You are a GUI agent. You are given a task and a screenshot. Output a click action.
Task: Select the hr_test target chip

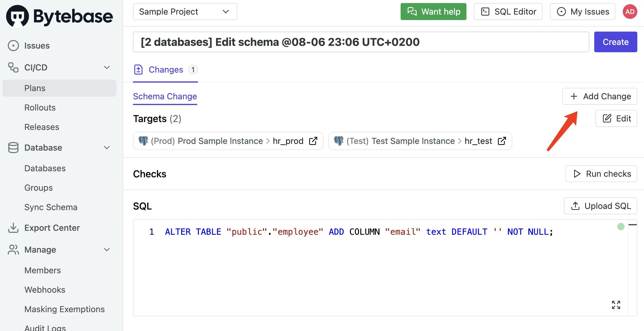pyautogui.click(x=420, y=141)
